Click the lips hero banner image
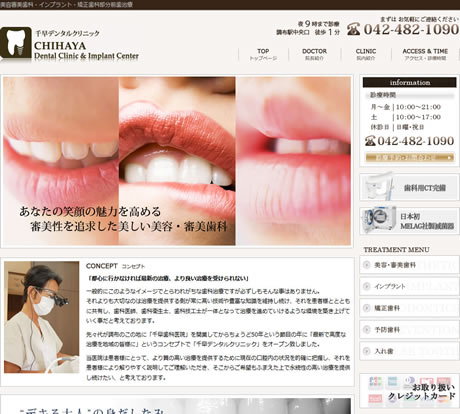Image resolution: width=460 pixels, height=414 pixels. pyautogui.click(x=177, y=161)
